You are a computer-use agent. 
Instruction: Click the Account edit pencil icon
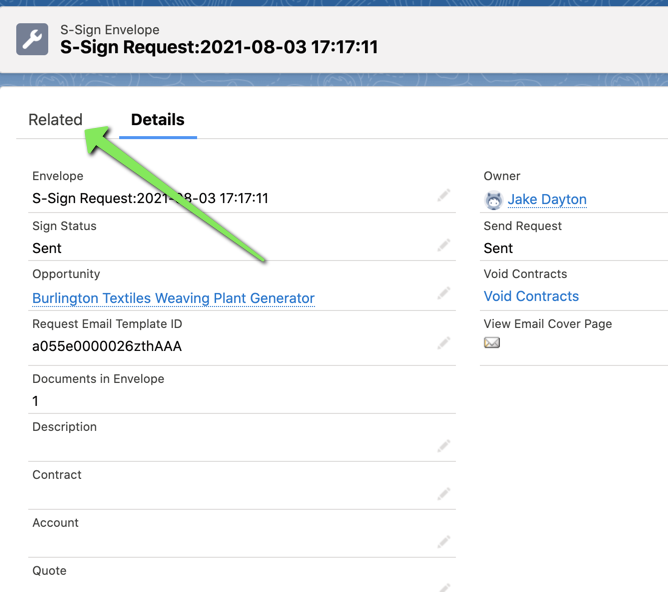click(x=443, y=542)
